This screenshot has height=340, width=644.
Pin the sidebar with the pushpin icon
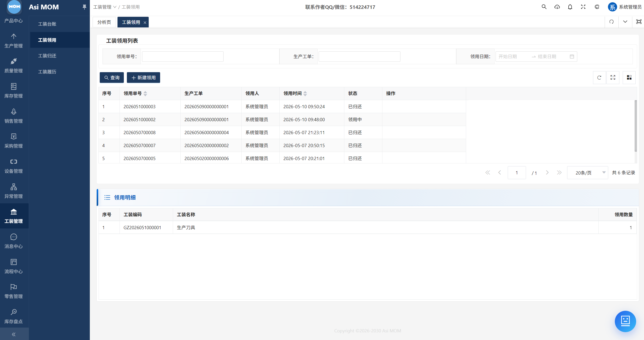(84, 7)
